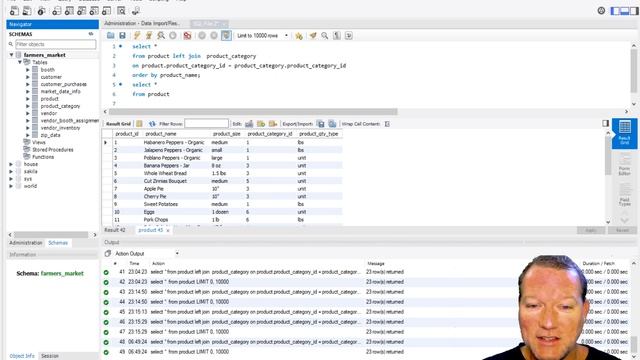Toggle the side panels layout buttons
Screen dimensions: 640x360
click(624, 11)
